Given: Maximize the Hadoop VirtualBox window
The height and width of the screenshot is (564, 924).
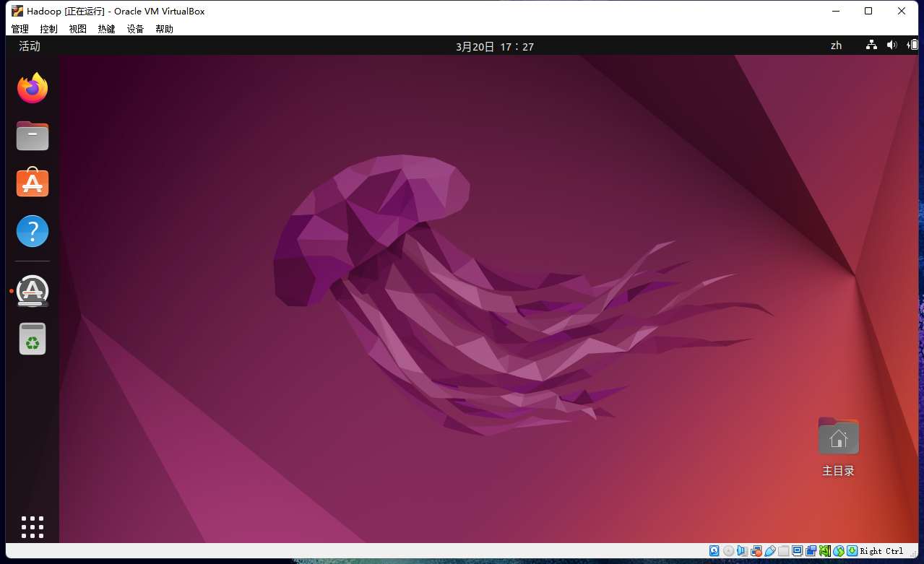Looking at the screenshot, I should [x=868, y=11].
